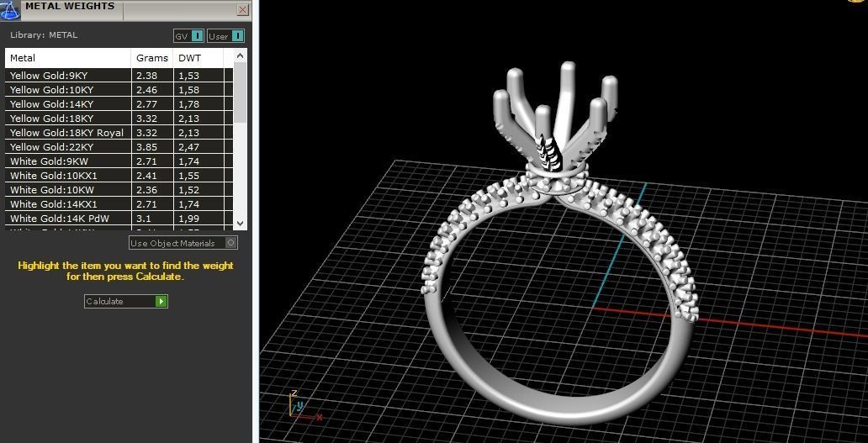The height and width of the screenshot is (443, 868).
Task: Click the metal list scroll up arrow
Action: point(240,55)
